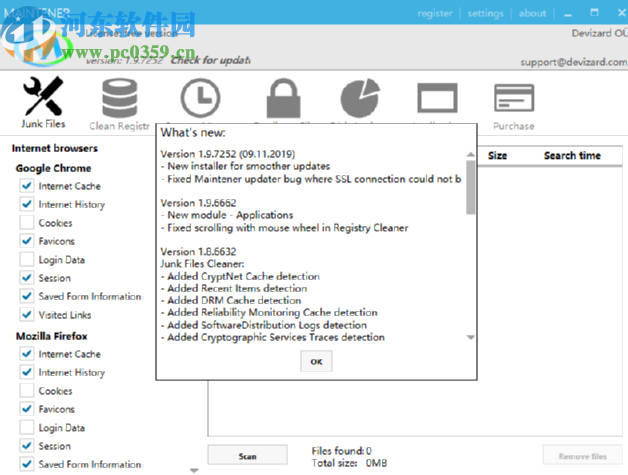The image size is (628, 475).
Task: Uncheck Firefox Internet Cache
Action: pyautogui.click(x=27, y=354)
